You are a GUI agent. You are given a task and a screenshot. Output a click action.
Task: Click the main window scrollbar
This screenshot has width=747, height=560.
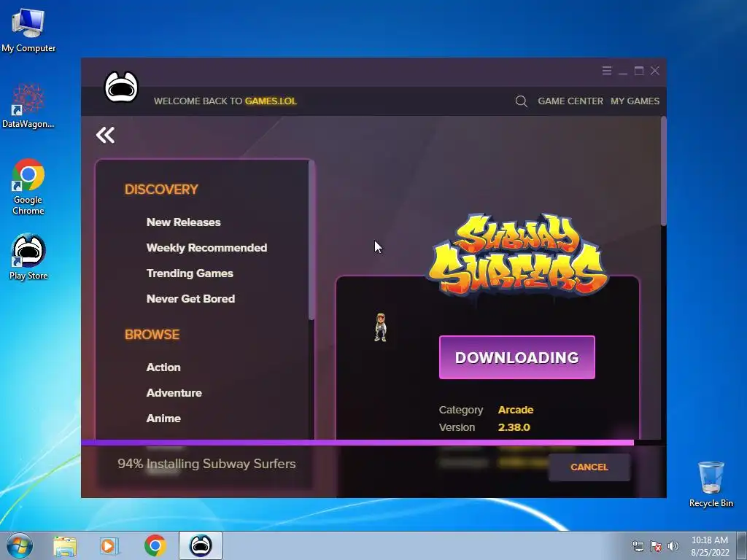click(x=663, y=171)
